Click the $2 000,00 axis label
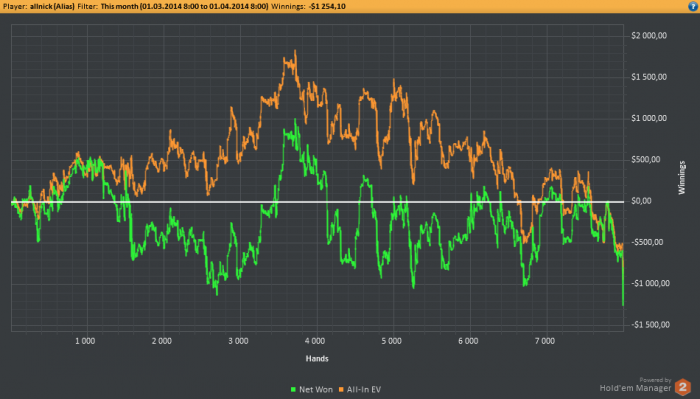The height and width of the screenshot is (399, 700). tap(649, 36)
